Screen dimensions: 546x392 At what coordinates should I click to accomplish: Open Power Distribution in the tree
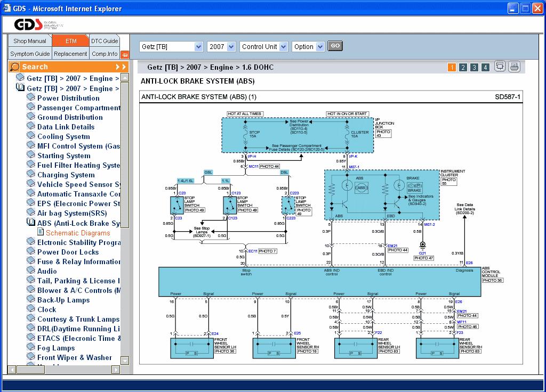tap(68, 98)
